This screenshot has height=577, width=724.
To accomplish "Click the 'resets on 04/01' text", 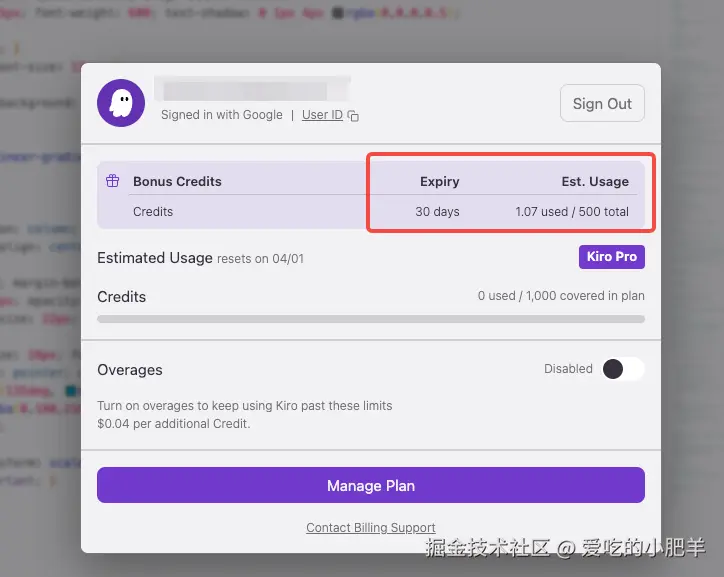I will [260, 258].
